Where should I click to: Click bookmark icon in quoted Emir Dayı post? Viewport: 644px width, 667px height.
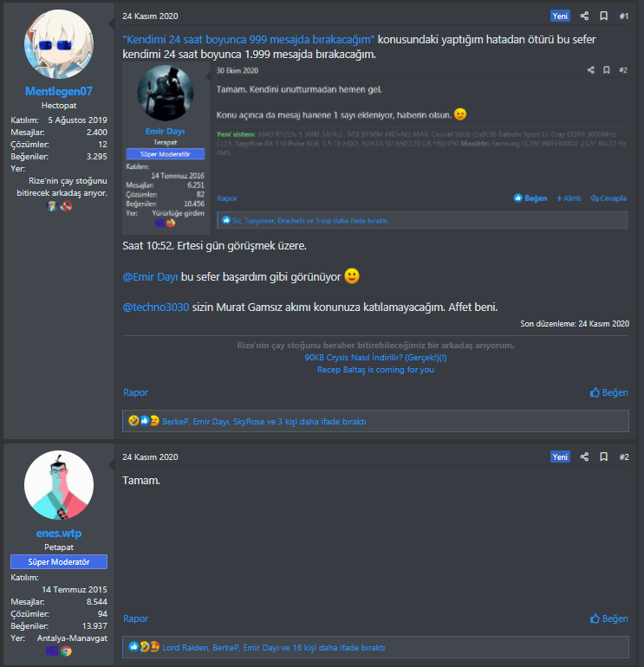click(x=607, y=70)
